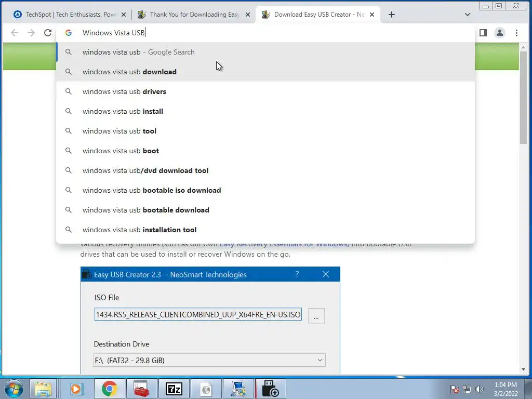
Task: Click Google icon in address bar
Action: coord(69,33)
